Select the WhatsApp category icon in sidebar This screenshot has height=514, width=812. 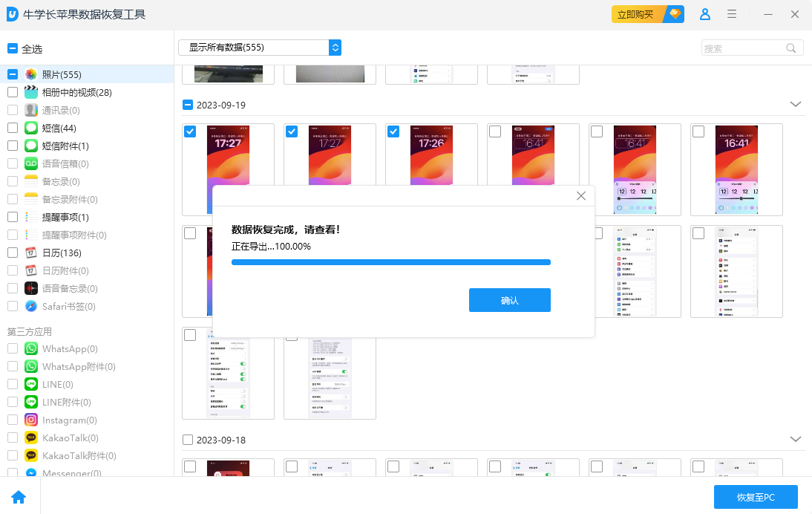coord(30,348)
